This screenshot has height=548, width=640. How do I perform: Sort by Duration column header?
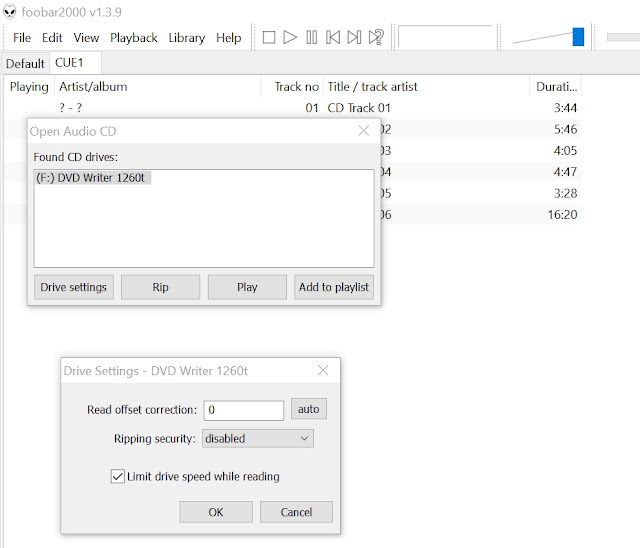pos(556,87)
